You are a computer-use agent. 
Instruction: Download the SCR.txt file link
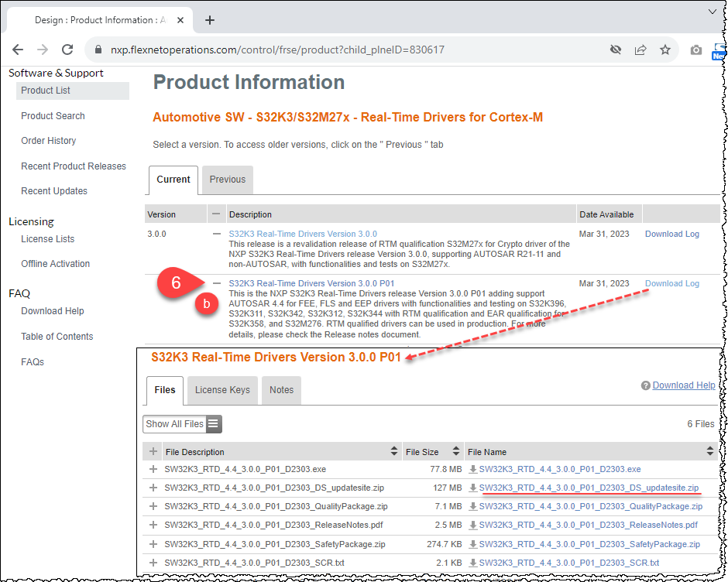click(568, 563)
